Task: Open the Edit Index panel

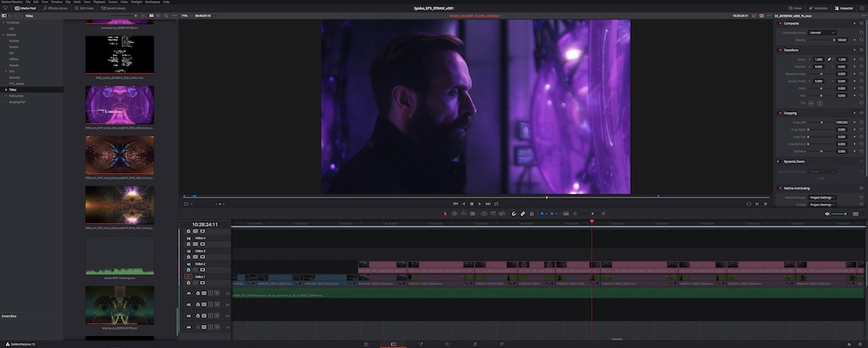Action: pos(84,8)
